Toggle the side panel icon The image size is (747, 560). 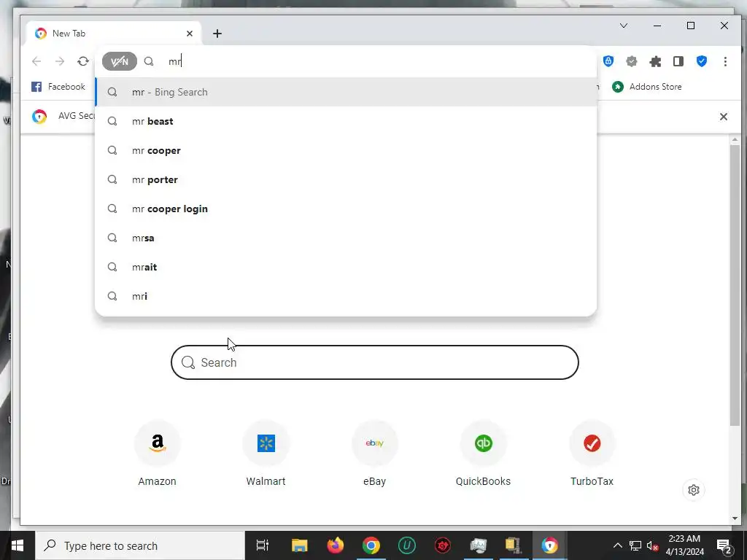pyautogui.click(x=678, y=61)
